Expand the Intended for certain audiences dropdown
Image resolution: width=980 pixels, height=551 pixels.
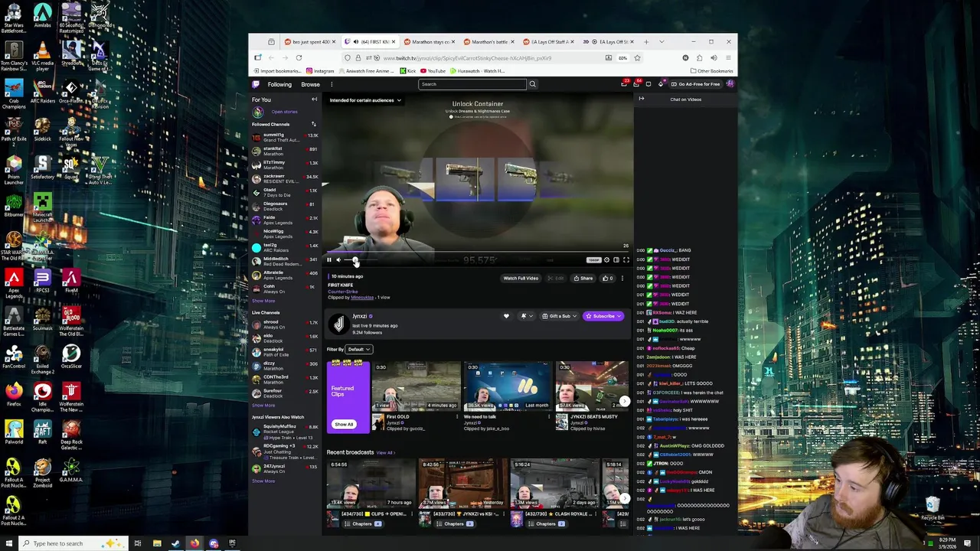click(x=365, y=100)
